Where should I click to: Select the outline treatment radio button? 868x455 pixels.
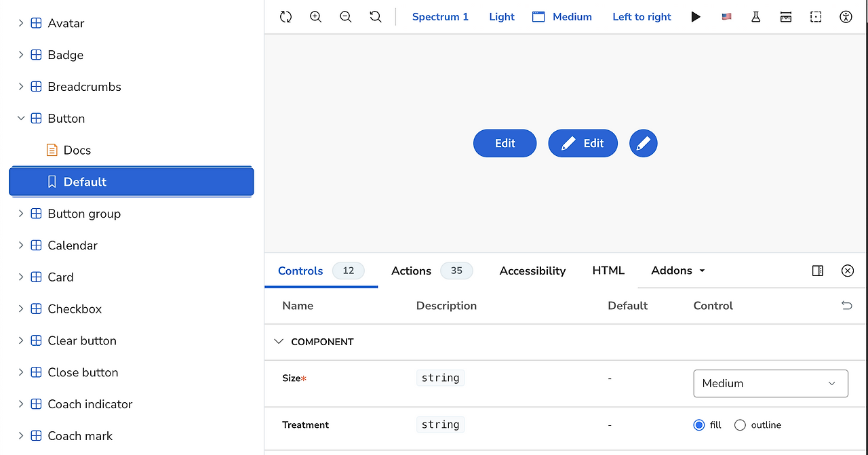coord(740,424)
